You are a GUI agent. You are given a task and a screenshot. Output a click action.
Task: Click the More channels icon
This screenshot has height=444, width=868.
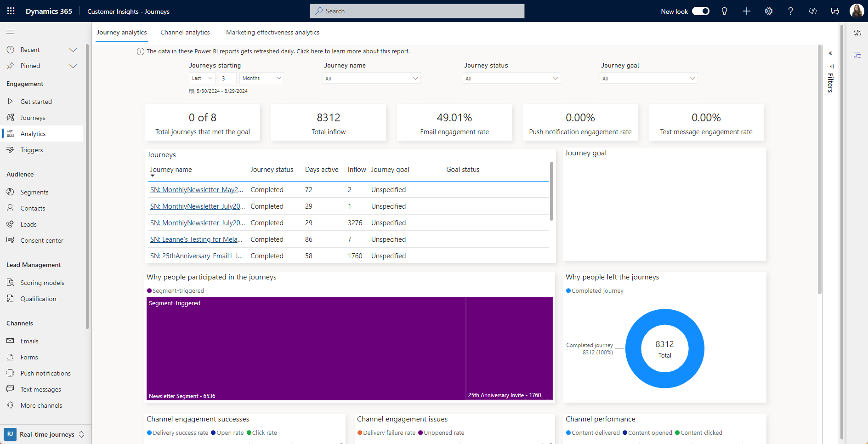coord(10,405)
